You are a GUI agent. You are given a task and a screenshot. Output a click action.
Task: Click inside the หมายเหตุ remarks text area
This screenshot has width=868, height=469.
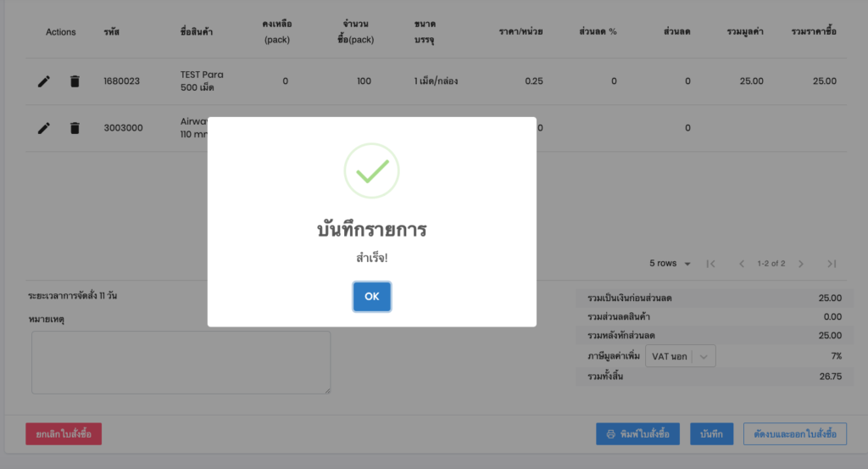pyautogui.click(x=181, y=362)
